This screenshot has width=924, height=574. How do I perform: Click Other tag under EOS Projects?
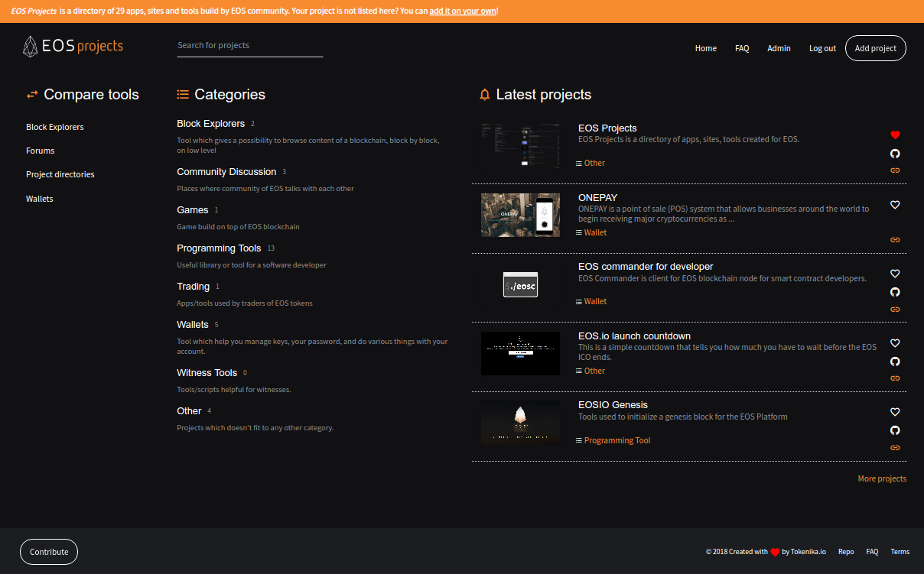(594, 163)
